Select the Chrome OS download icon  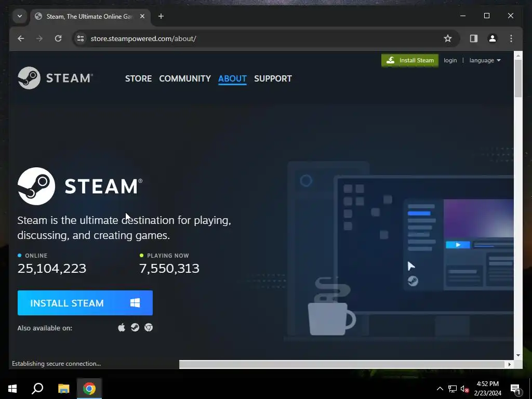tap(149, 328)
